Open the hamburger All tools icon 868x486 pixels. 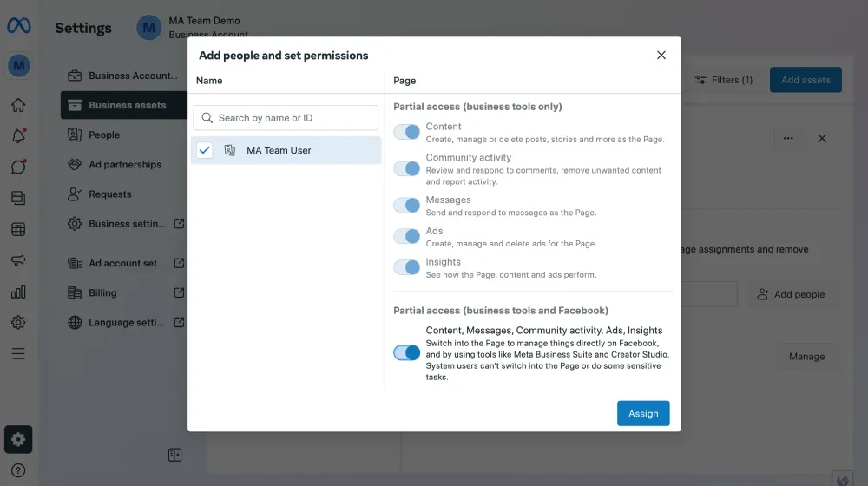click(18, 353)
